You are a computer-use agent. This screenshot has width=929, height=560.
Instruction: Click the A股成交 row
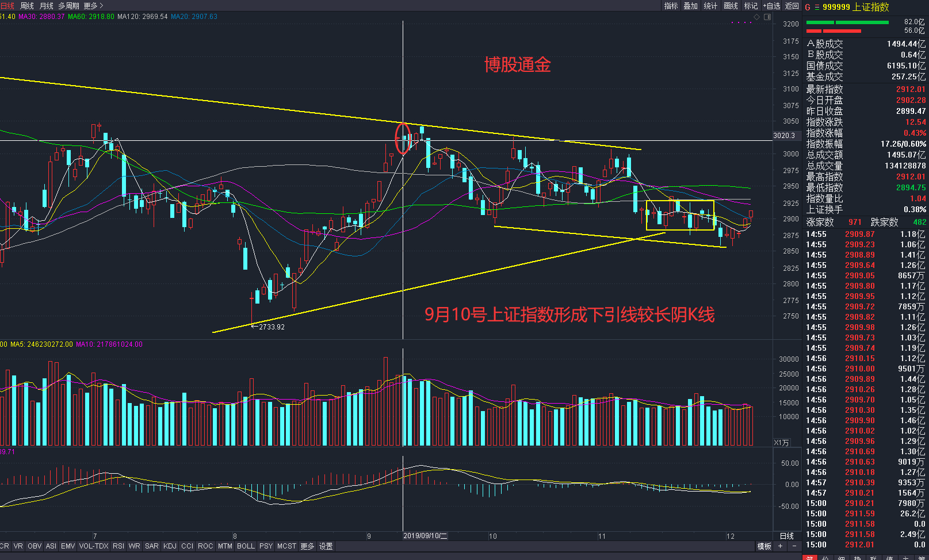point(866,44)
